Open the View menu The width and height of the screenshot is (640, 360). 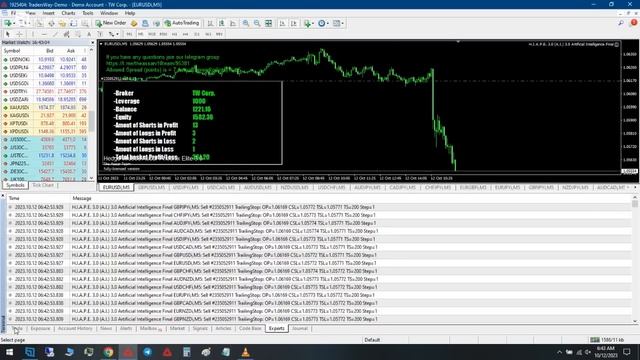30,13
